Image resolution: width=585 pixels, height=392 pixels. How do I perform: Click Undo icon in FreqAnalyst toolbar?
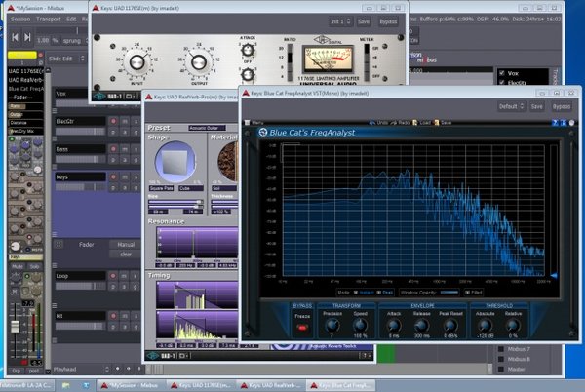tap(372, 123)
